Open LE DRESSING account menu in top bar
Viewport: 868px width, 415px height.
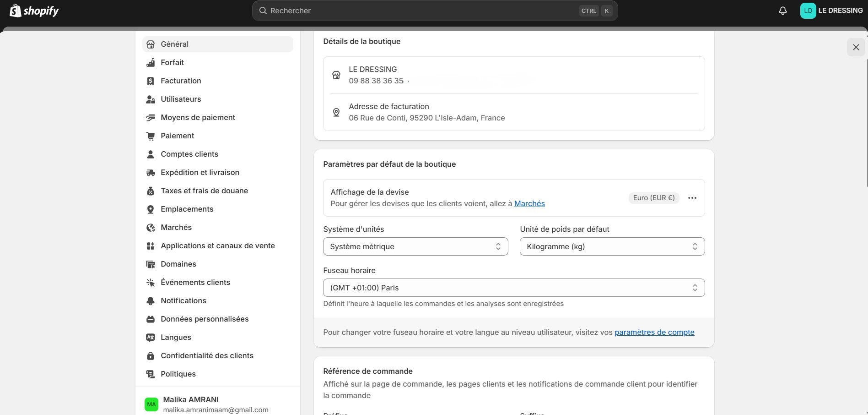(831, 11)
